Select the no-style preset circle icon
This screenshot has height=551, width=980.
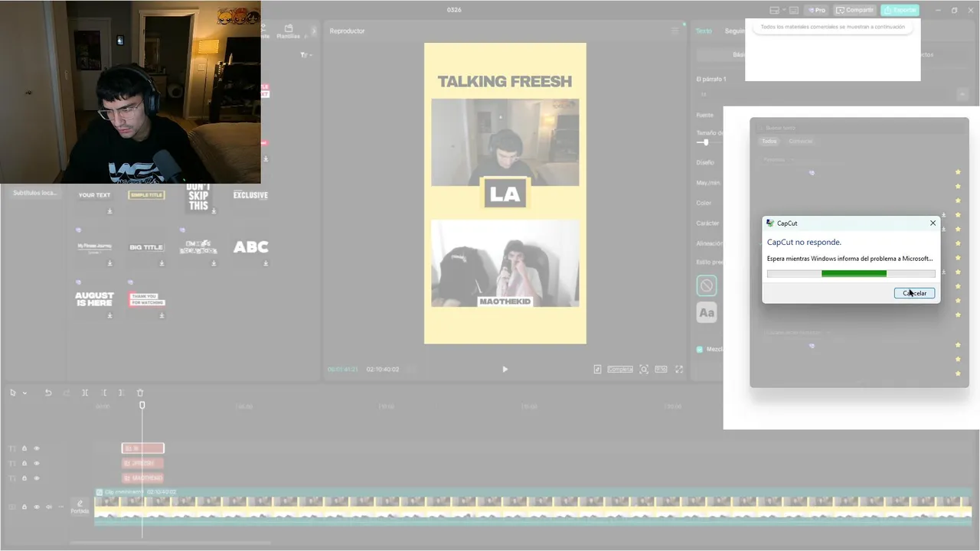tap(707, 285)
